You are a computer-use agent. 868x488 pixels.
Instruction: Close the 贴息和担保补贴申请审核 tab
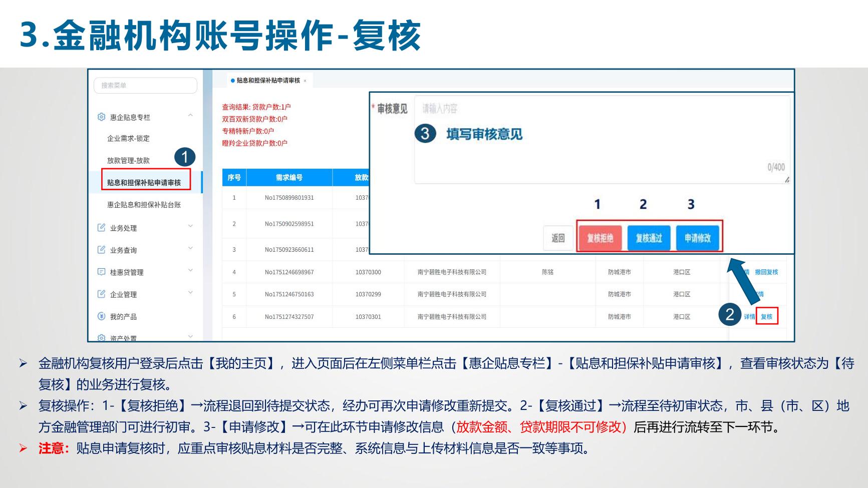tap(305, 81)
